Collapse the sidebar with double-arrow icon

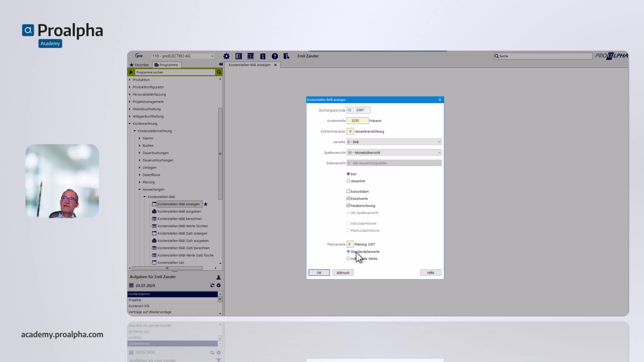coord(221,64)
